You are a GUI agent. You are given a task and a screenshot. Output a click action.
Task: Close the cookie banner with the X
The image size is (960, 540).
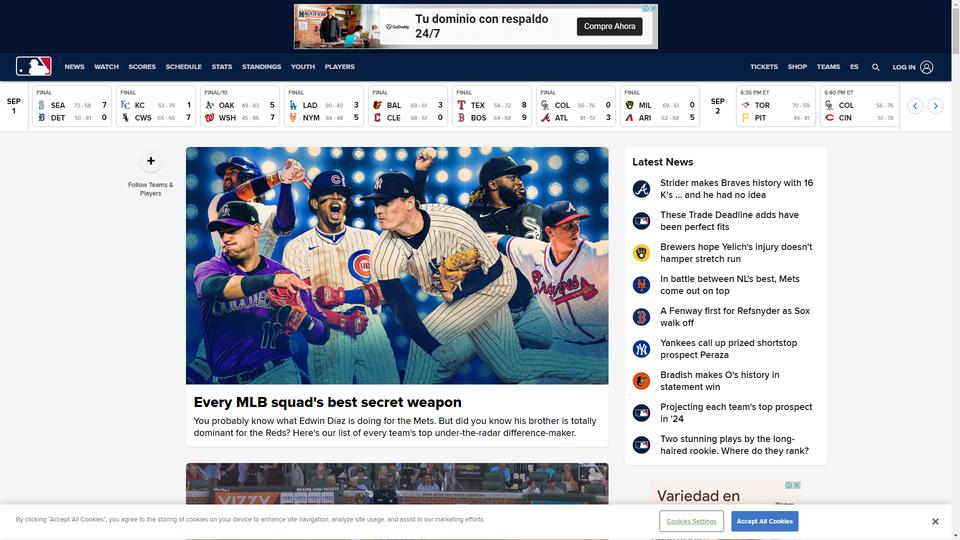pos(935,522)
